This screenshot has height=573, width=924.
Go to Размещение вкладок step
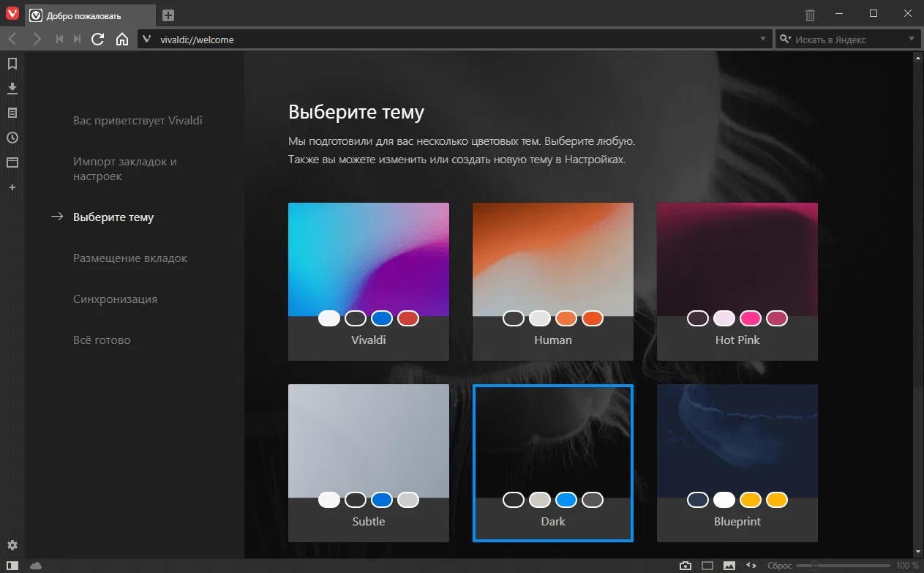(x=130, y=258)
